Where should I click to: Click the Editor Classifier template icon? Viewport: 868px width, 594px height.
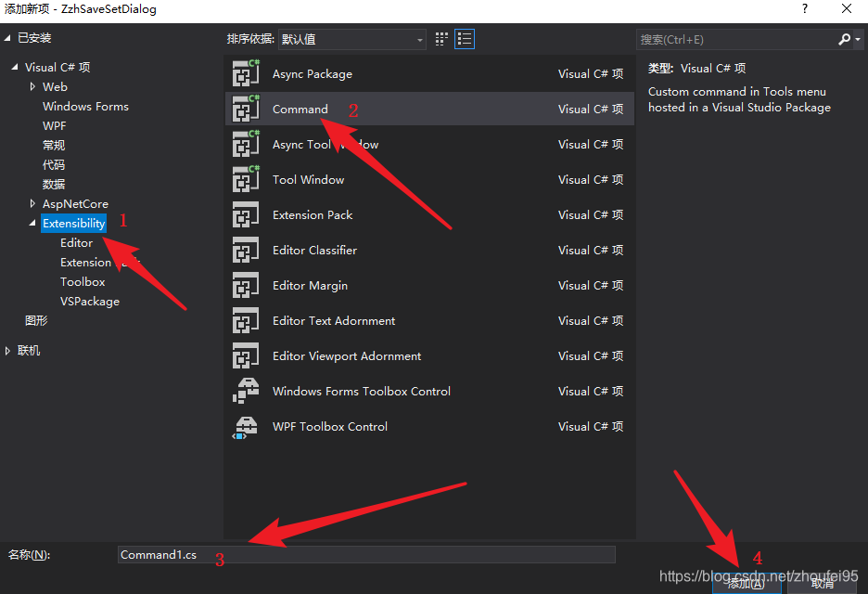[246, 250]
